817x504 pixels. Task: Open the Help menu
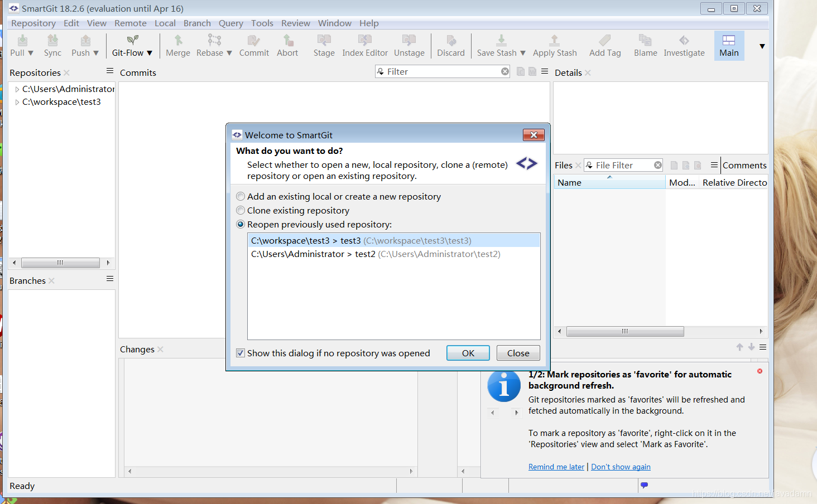pyautogui.click(x=369, y=23)
